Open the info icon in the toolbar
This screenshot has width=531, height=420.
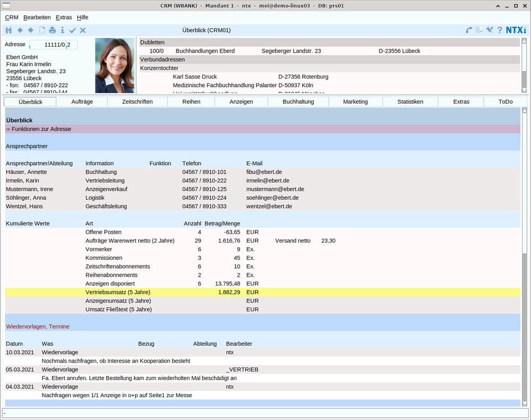(x=62, y=30)
